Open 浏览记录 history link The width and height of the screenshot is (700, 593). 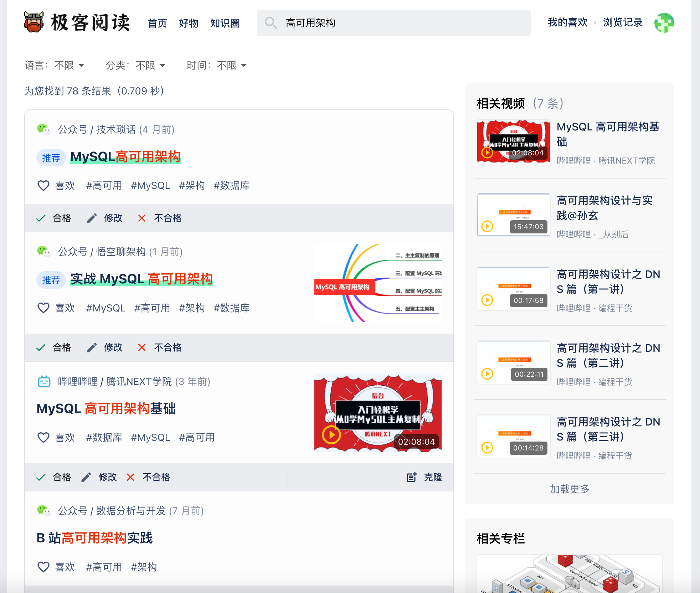coord(623,22)
